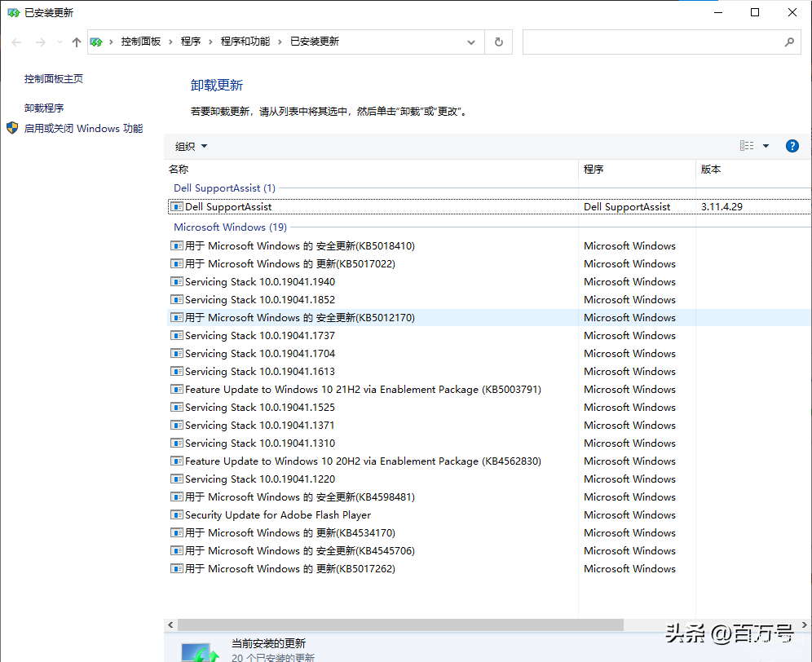The height and width of the screenshot is (662, 812).
Task: Click the search box magnifier icon
Action: click(789, 42)
